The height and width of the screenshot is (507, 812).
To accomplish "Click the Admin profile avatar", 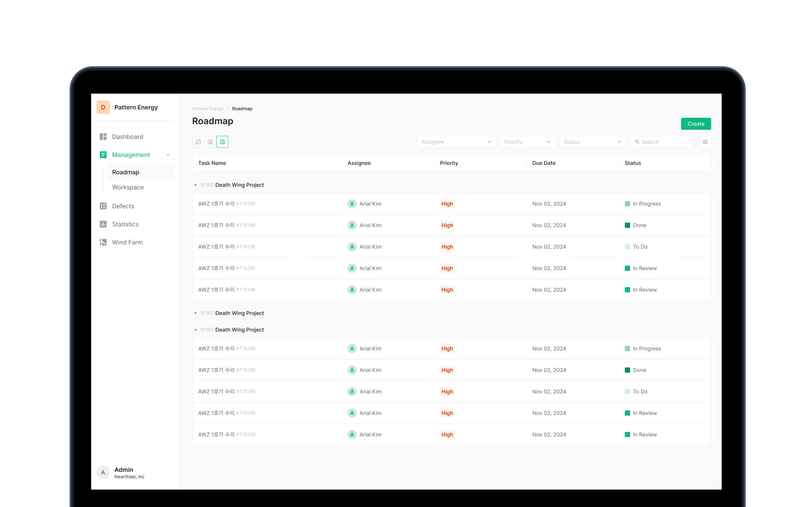I will tap(103, 472).
